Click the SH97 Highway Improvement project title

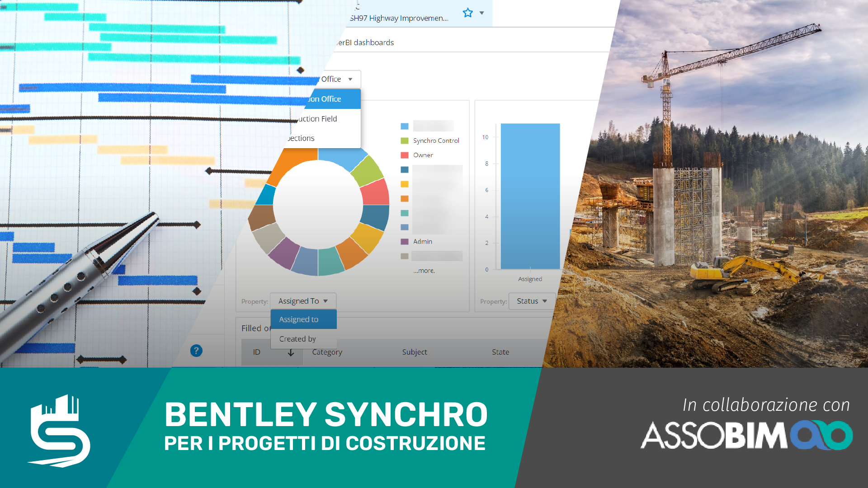[399, 18]
